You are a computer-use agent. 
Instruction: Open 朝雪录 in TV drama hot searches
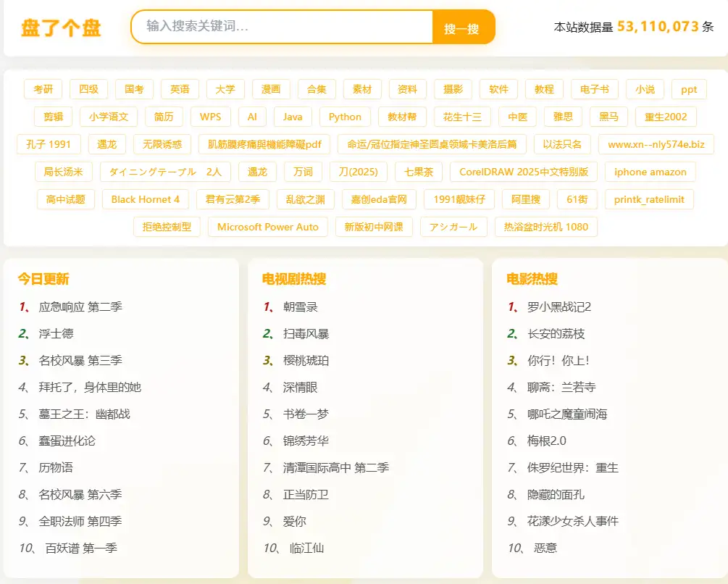[x=301, y=306]
